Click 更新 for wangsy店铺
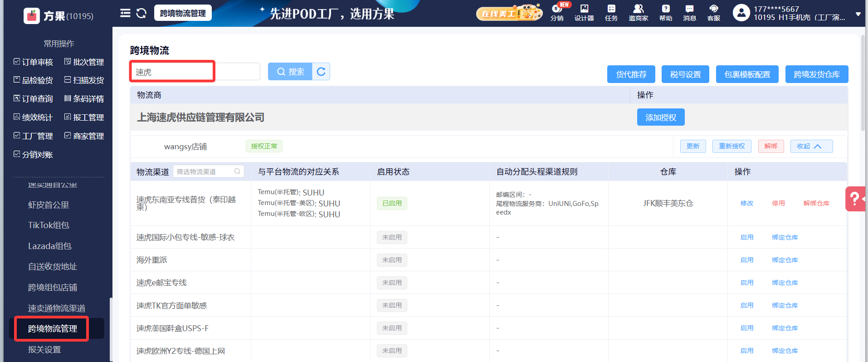Viewport: 868px width, 362px height. coord(693,146)
